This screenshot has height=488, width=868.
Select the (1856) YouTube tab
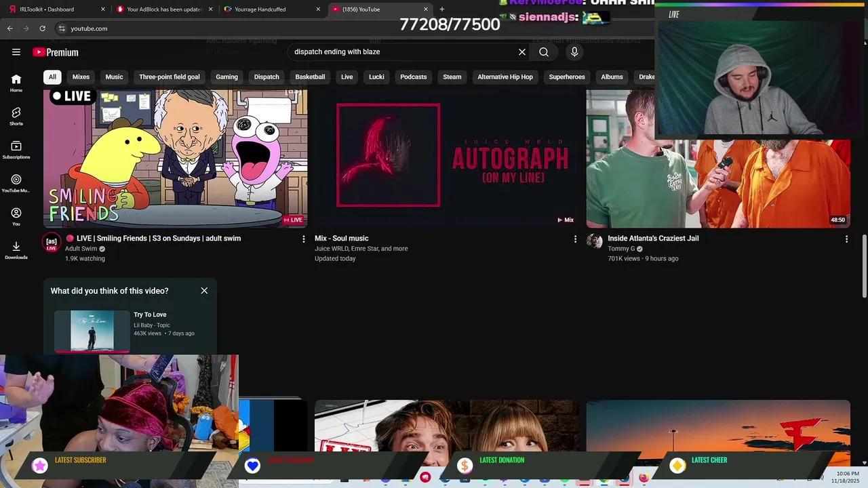(x=380, y=9)
